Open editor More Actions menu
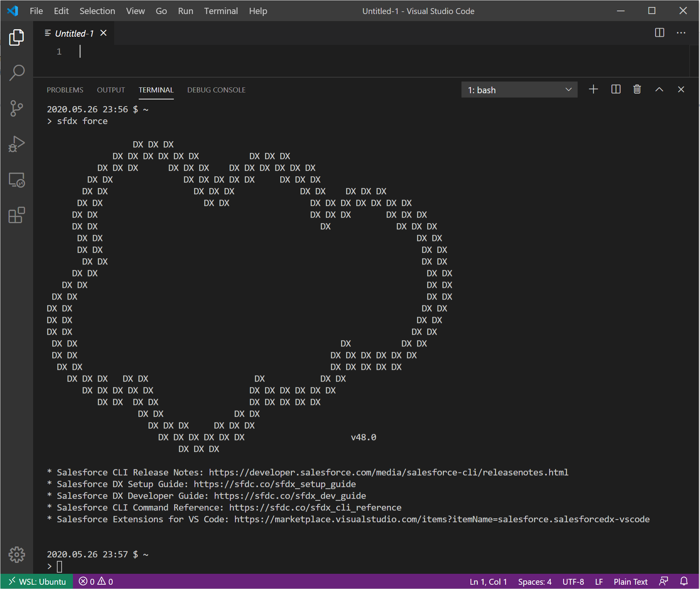700x589 pixels. [681, 33]
